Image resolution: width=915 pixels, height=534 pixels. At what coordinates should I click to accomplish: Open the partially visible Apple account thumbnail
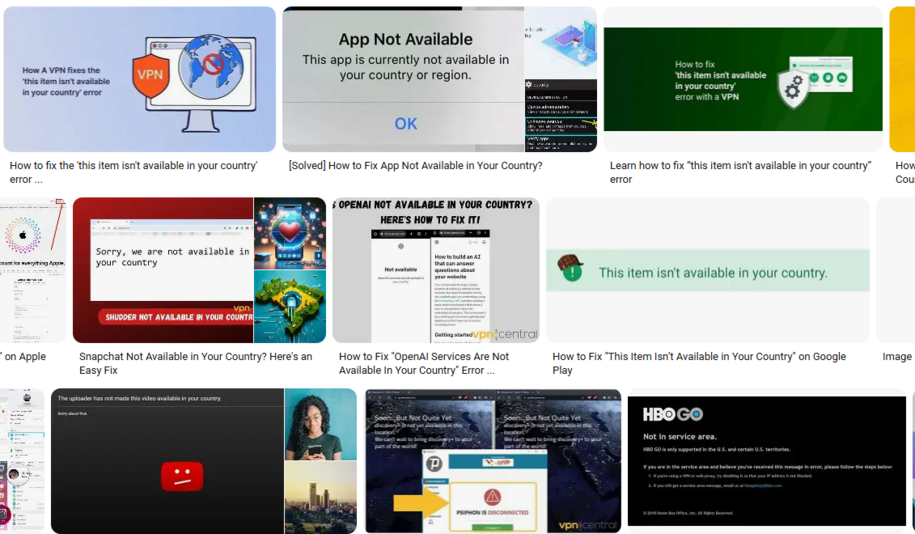click(x=32, y=270)
